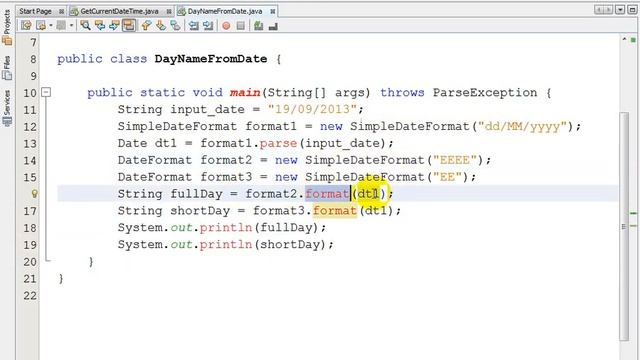This screenshot has width=640, height=360.
Task: Jump to next bookmark icon
Action: coord(161,26)
